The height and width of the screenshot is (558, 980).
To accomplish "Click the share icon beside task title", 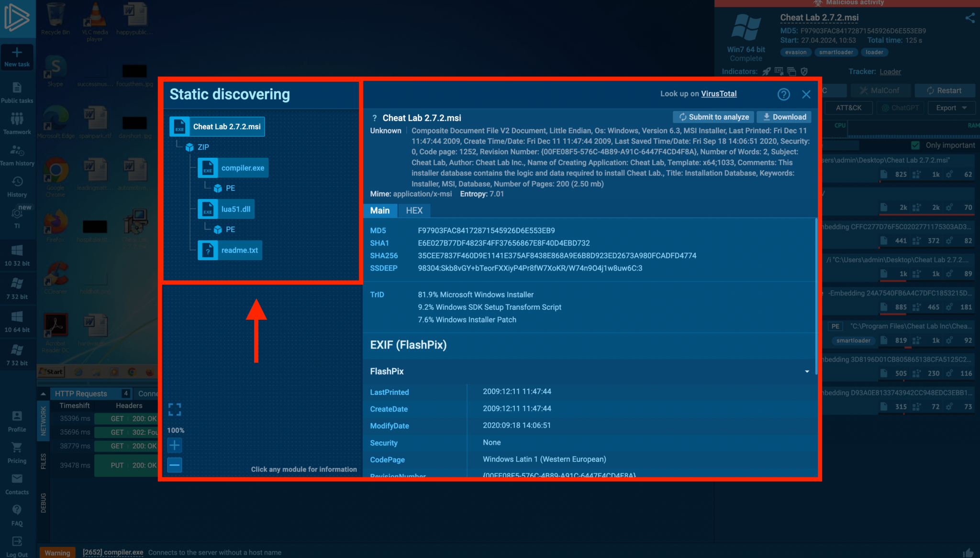I will click(970, 18).
